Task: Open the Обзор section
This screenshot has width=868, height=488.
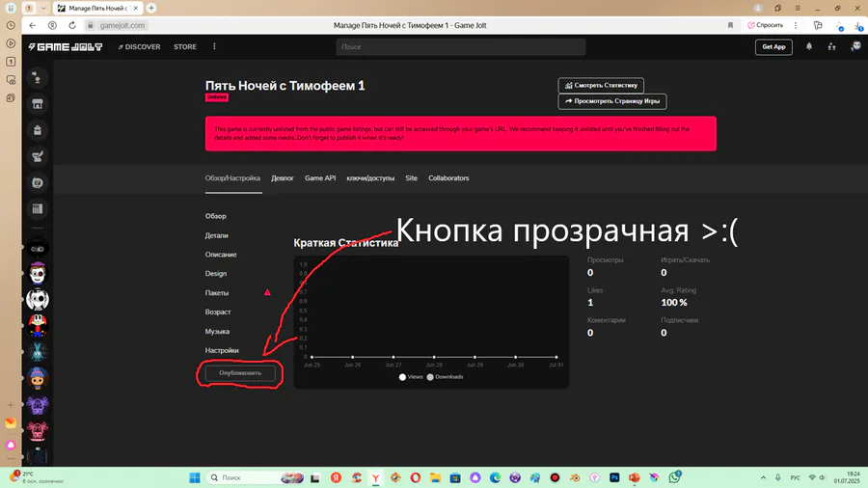Action: (215, 216)
